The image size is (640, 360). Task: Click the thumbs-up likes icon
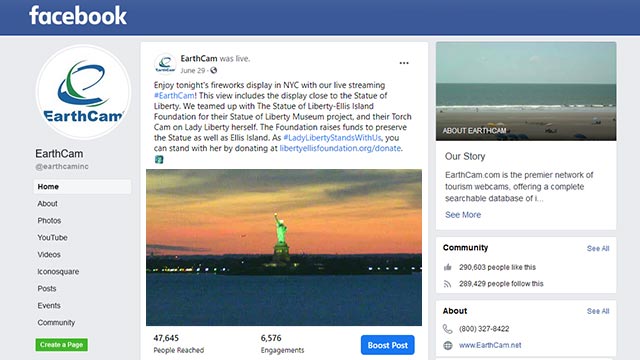pos(448,267)
